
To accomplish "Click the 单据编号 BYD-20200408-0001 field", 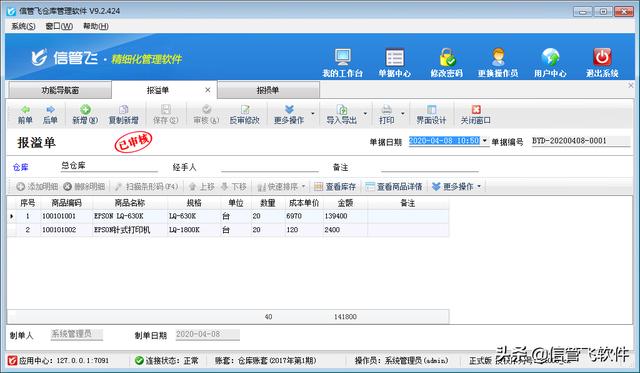I will (581, 141).
